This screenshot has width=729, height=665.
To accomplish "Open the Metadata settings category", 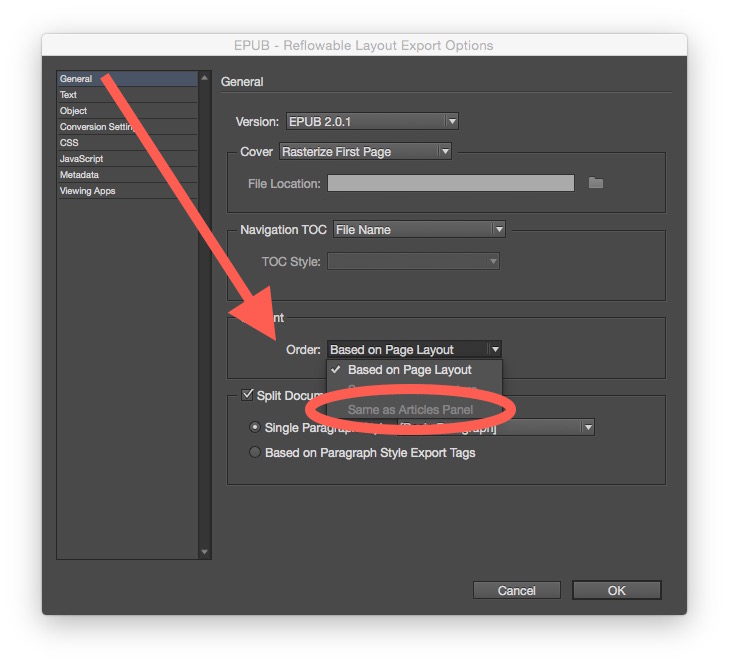I will pos(127,175).
